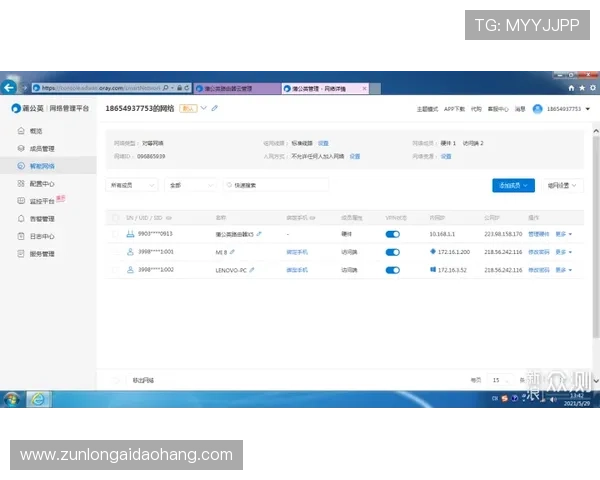The image size is (600, 480).
Task: Click the edit pencil beside network name
Action: [215, 108]
